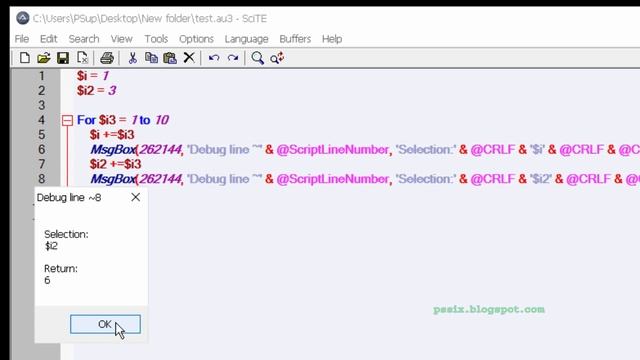The height and width of the screenshot is (360, 640).
Task: Click line number 2 in the margin
Action: [x=42, y=91]
